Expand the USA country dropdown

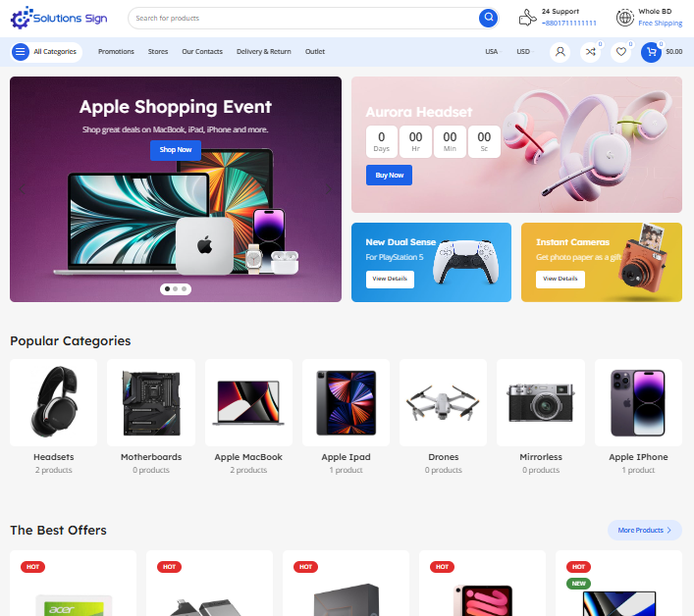pyautogui.click(x=493, y=52)
